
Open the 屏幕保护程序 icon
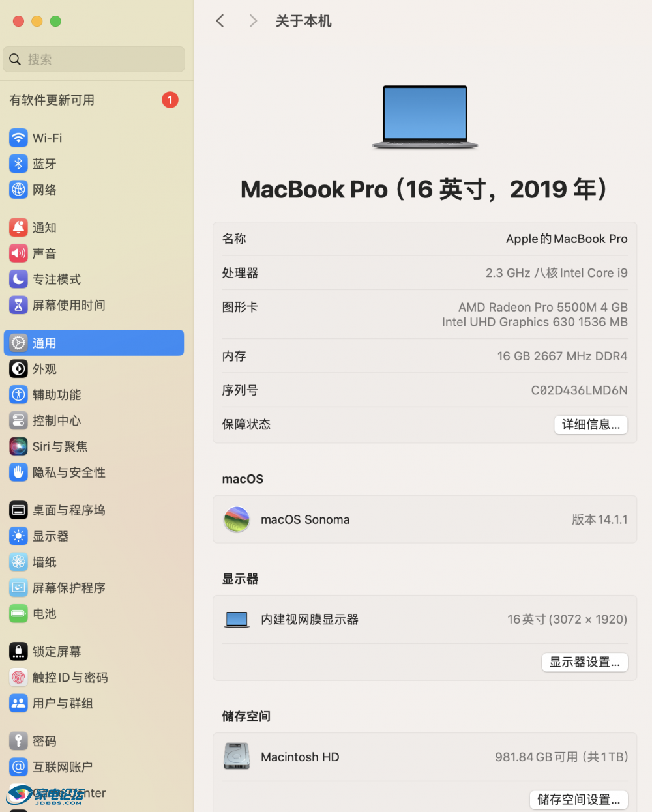click(x=18, y=588)
